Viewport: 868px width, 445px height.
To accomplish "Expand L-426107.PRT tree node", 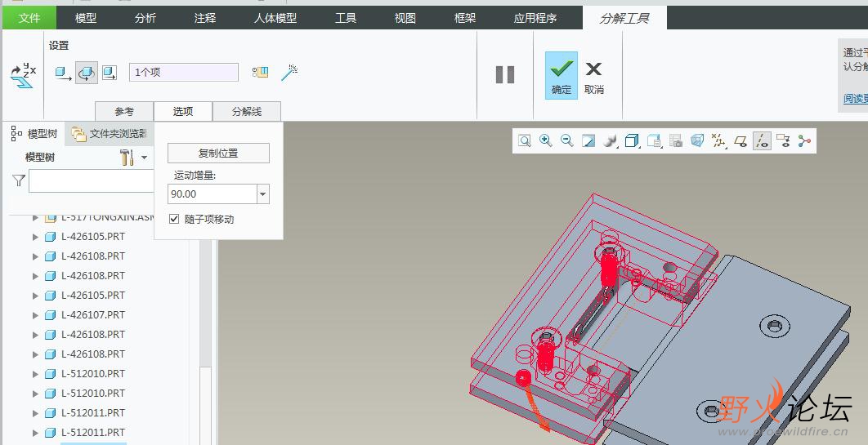I will (35, 315).
